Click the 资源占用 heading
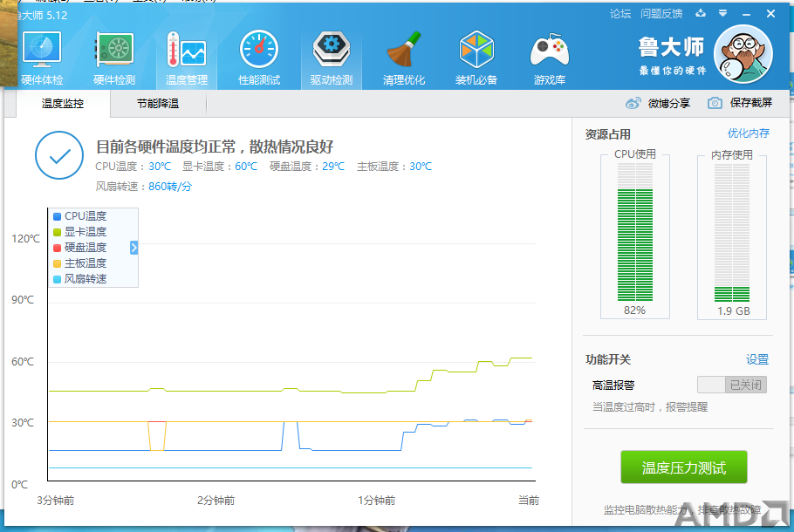Viewport: 794px width, 532px height. point(607,134)
